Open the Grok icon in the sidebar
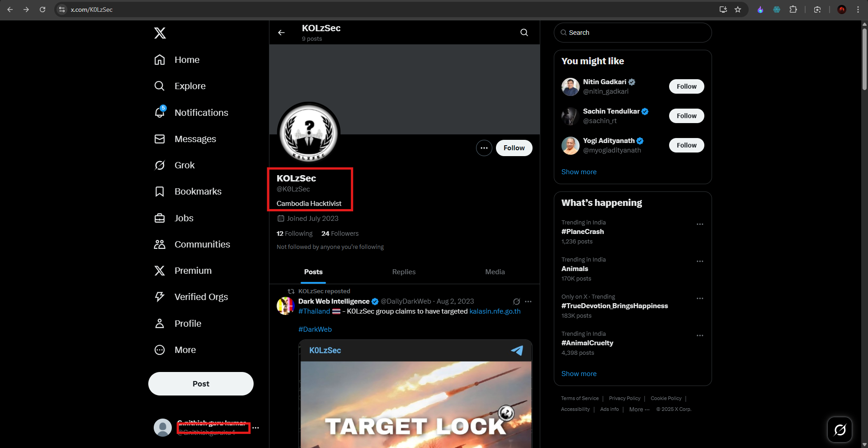Viewport: 868px width, 448px height. coord(160,165)
